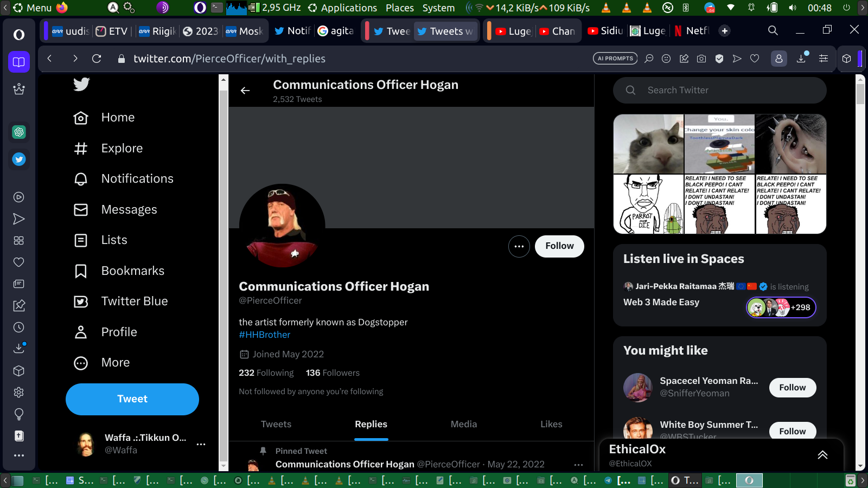The width and height of the screenshot is (868, 488).
Task: Expand the EthicalOx messages drawer
Action: pyautogui.click(x=822, y=455)
